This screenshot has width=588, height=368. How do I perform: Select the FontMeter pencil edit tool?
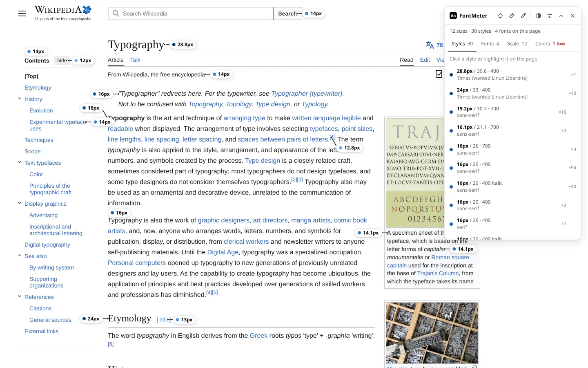(523, 16)
